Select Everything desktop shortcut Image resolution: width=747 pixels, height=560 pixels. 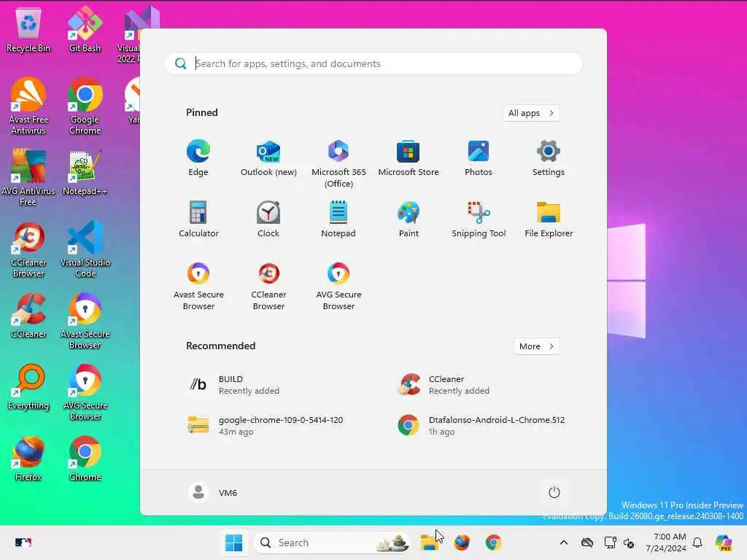click(28, 387)
